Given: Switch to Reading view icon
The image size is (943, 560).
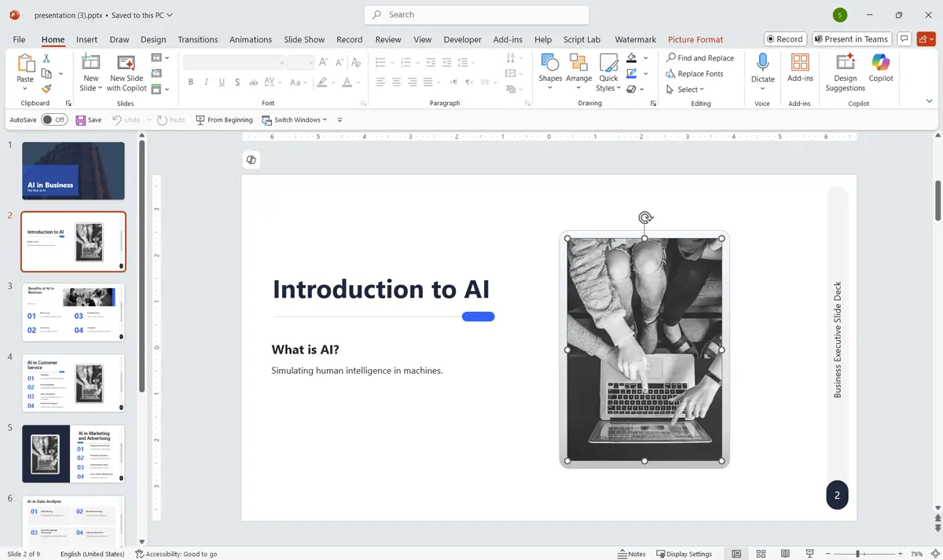Looking at the screenshot, I should 785,554.
